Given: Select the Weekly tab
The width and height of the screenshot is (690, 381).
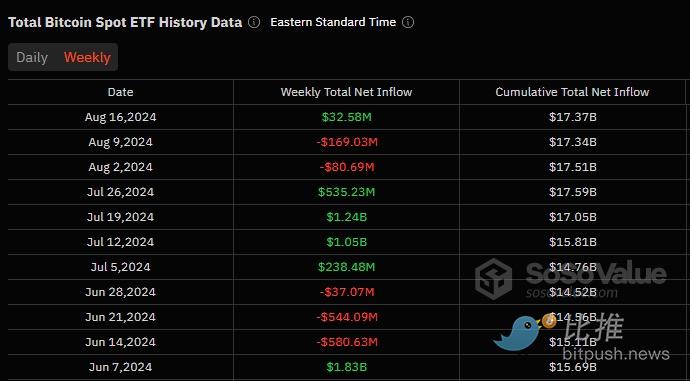Looking at the screenshot, I should (87, 57).
